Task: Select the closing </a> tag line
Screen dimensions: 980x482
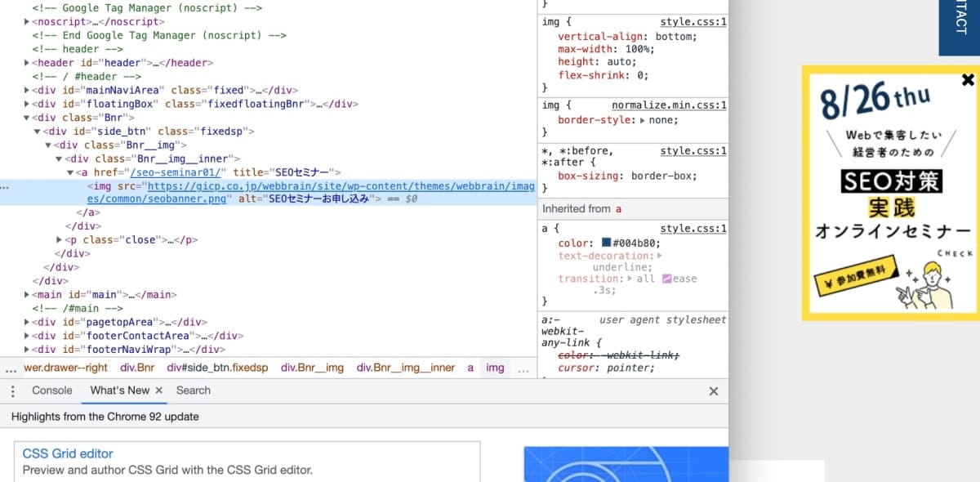Action: [x=87, y=212]
